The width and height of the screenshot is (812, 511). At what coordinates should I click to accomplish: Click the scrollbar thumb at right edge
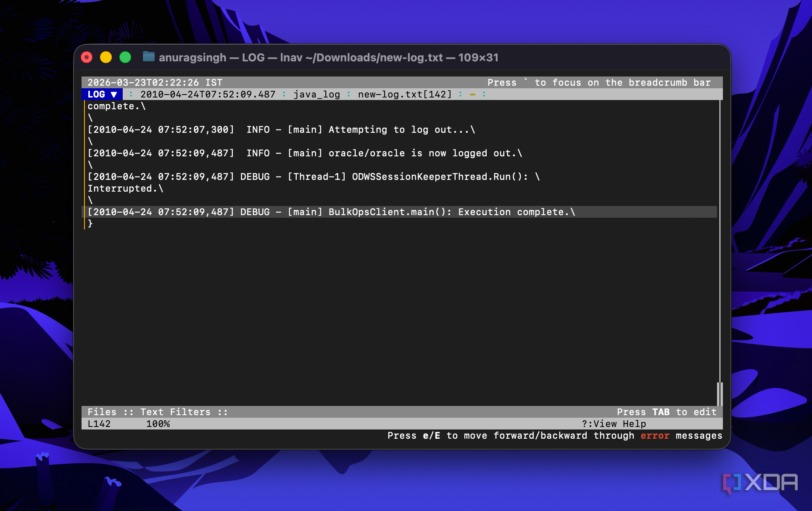[x=719, y=394]
